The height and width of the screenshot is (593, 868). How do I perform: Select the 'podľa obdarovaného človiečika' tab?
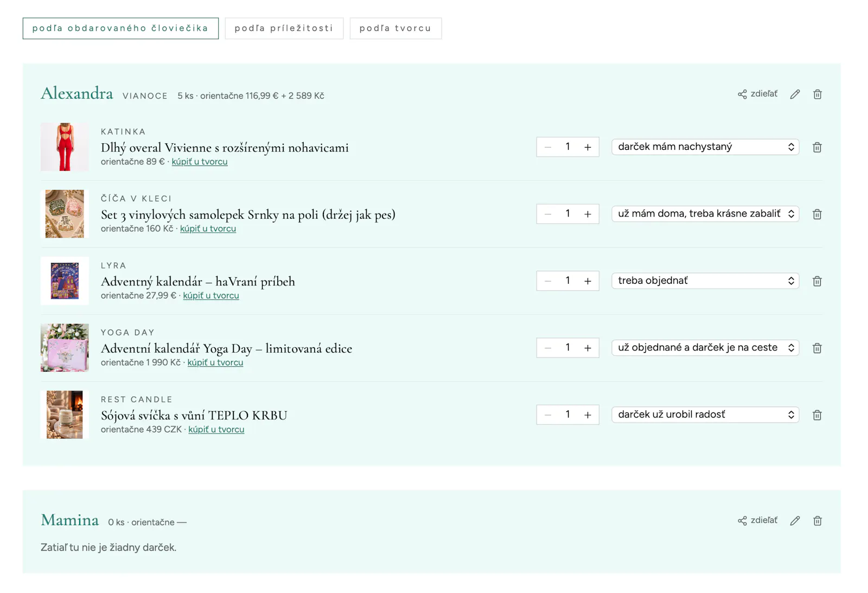[120, 28]
